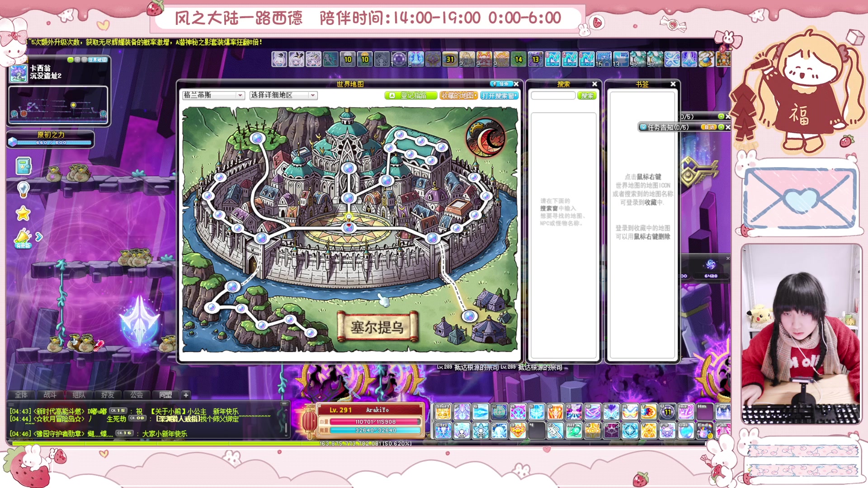Cast the skill in the D slot
This screenshot has width=868, height=488.
(x=555, y=412)
